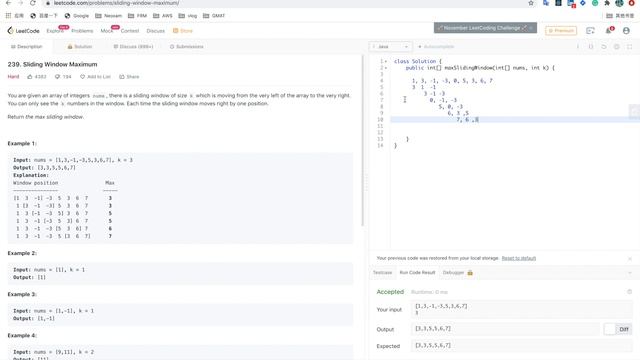The height and width of the screenshot is (360, 640).
Task: Open the playground icon in header
Action: 590,31
